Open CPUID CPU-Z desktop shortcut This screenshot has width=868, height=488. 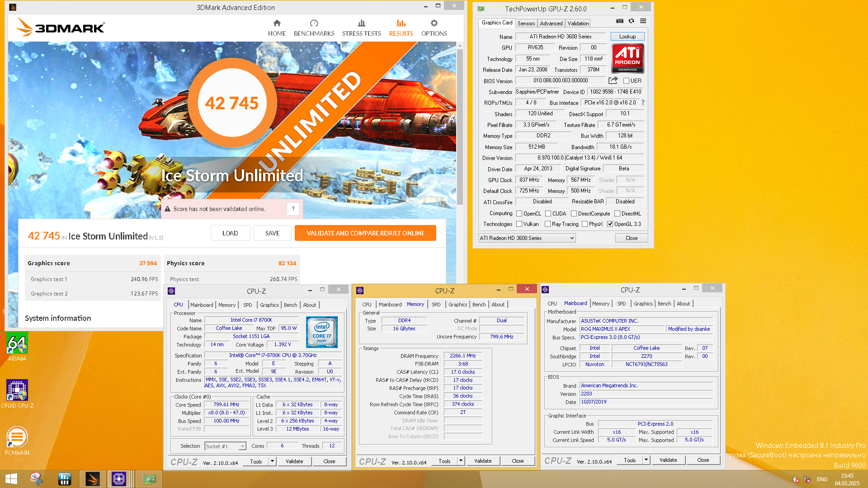(17, 394)
